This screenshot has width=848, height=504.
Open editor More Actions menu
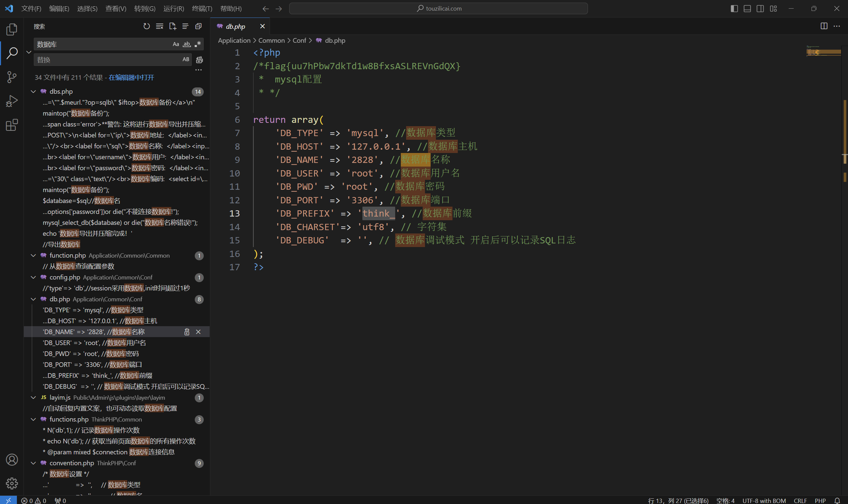coord(837,26)
